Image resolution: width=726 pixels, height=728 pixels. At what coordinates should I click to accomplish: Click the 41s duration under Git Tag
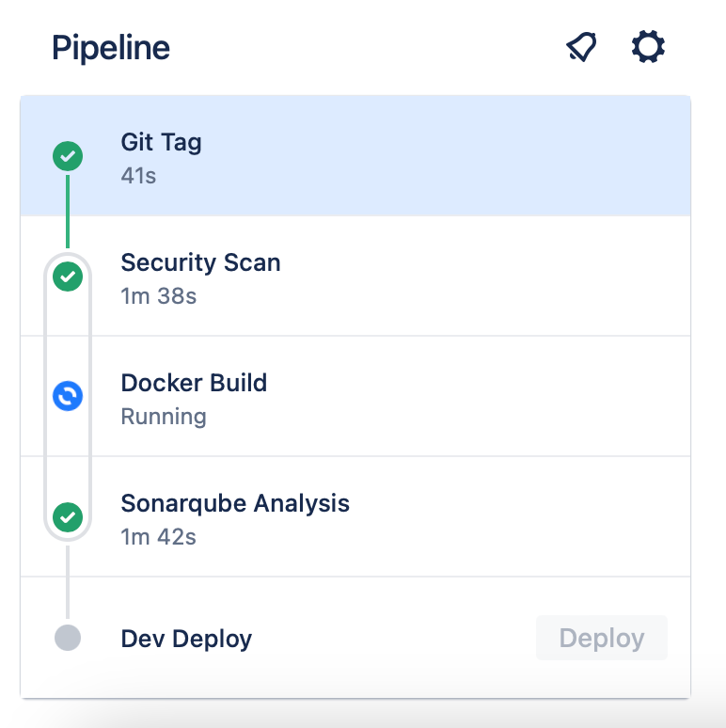point(138,176)
